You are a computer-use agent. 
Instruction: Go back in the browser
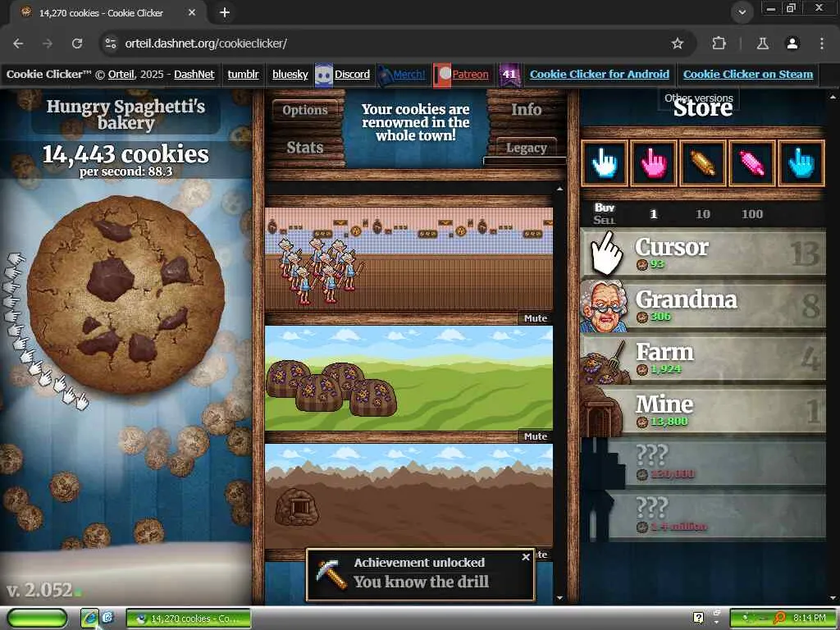[18, 43]
